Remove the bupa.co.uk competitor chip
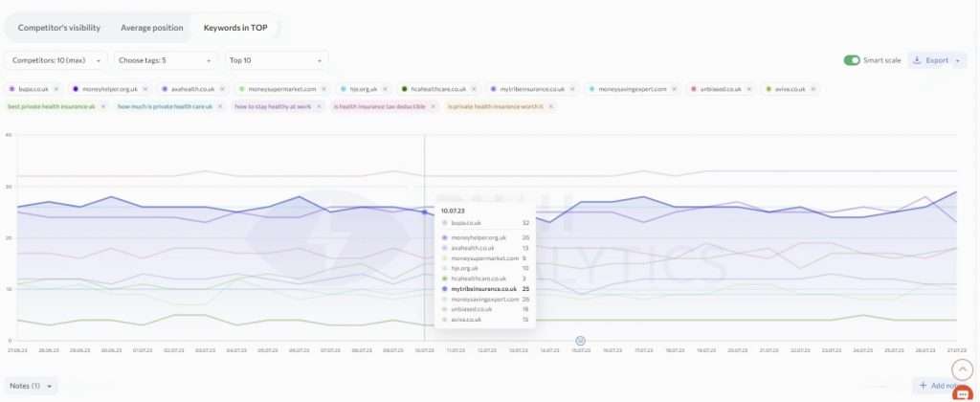 point(56,89)
